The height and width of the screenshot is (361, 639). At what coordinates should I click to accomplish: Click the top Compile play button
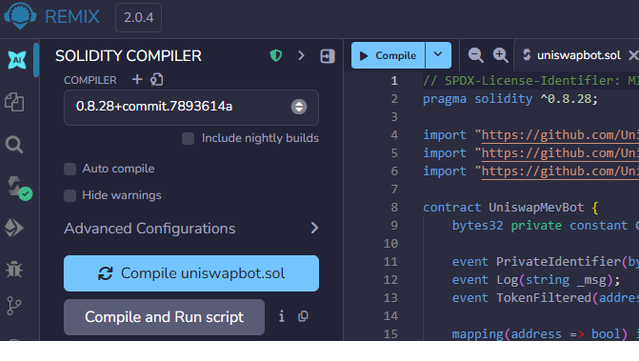pyautogui.click(x=388, y=55)
